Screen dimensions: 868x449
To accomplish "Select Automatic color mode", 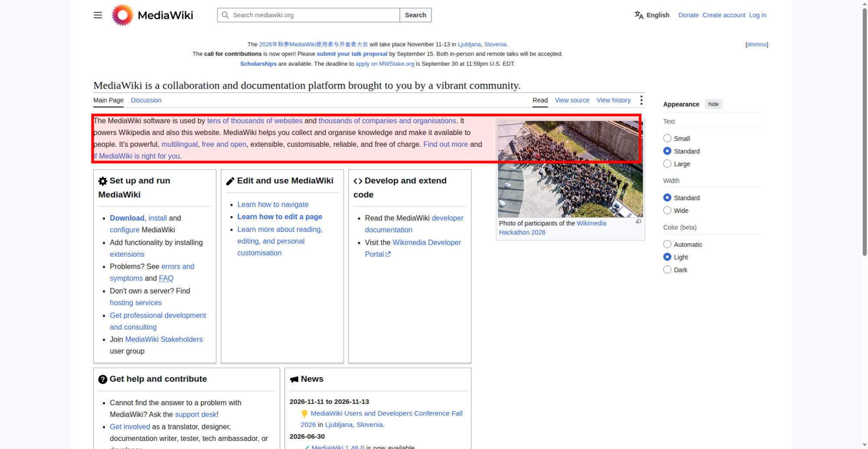I will pyautogui.click(x=667, y=244).
